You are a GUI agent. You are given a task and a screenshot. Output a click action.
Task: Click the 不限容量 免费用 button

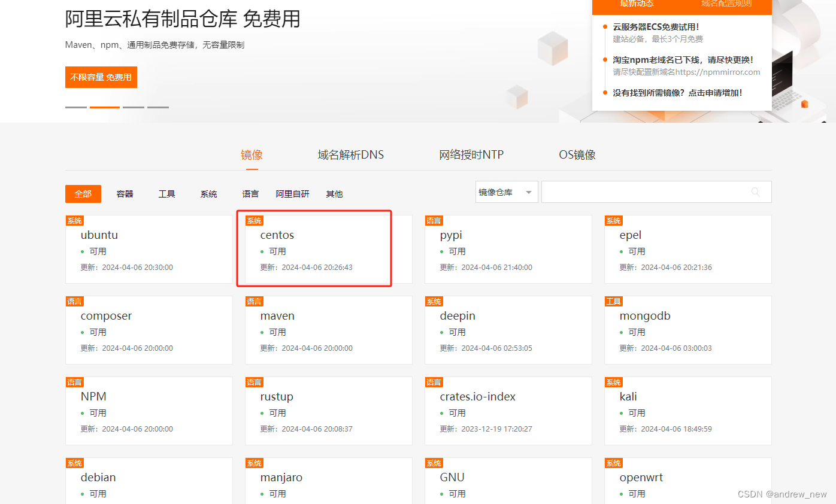(101, 77)
